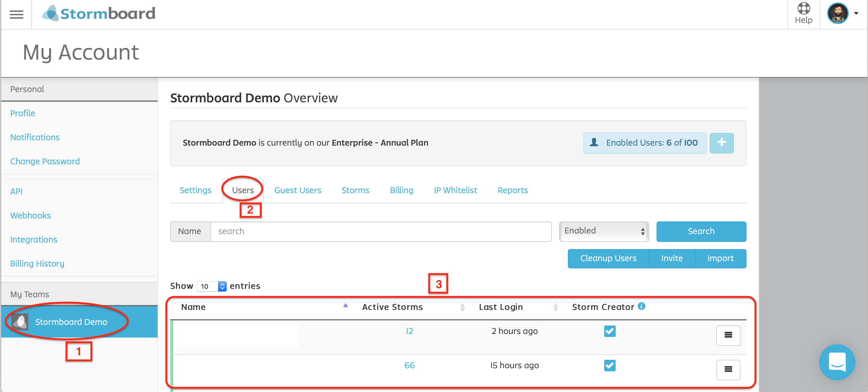868x392 pixels.
Task: View the Reports tab
Action: coord(512,190)
